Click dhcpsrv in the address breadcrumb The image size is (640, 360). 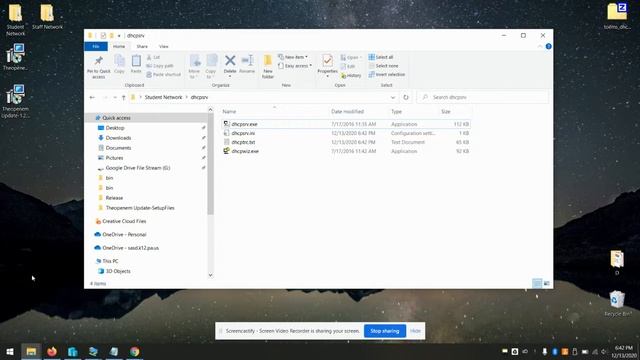pyautogui.click(x=199, y=98)
